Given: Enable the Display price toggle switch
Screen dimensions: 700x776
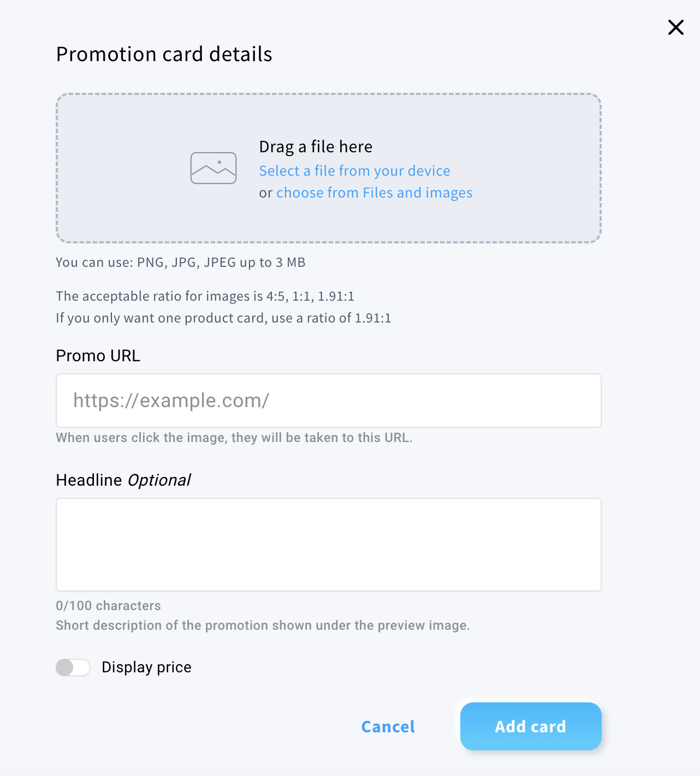Looking at the screenshot, I should [73, 667].
